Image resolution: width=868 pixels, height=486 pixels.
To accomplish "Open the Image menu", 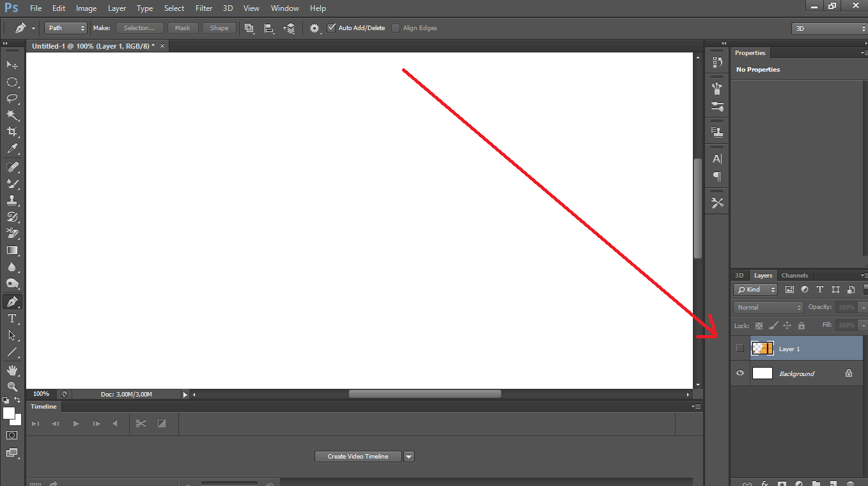I will point(86,8).
